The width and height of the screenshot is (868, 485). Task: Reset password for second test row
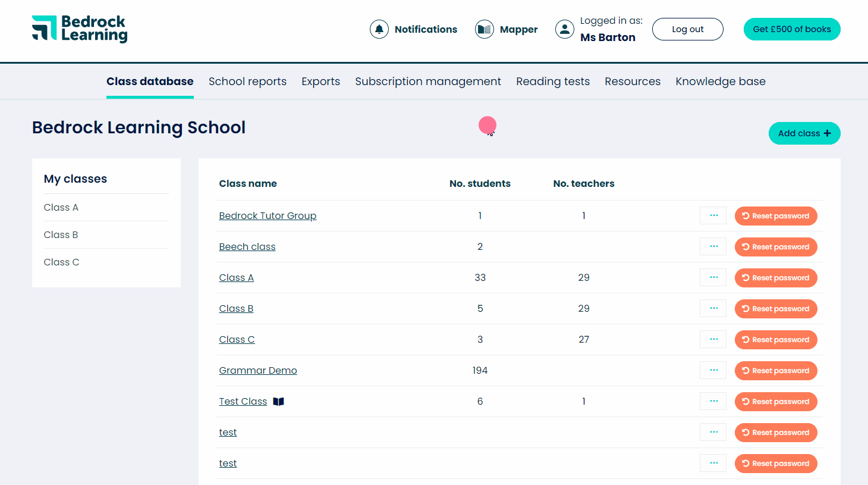pyautogui.click(x=776, y=464)
